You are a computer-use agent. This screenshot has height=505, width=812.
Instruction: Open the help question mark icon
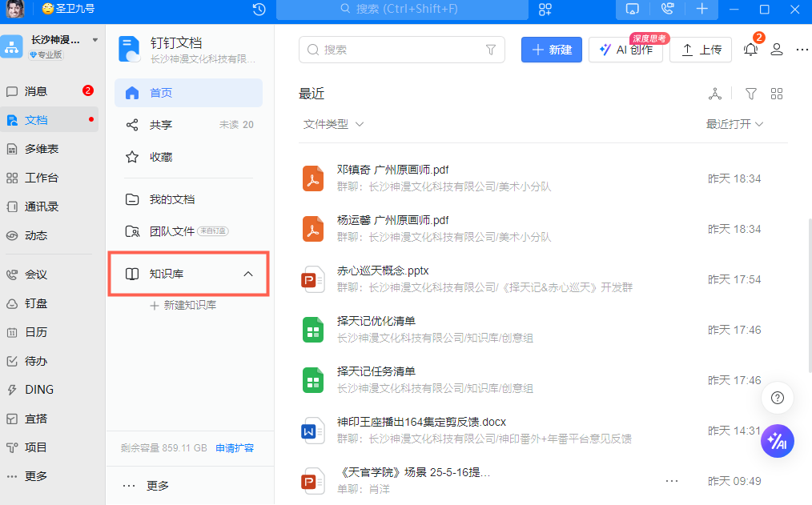tap(777, 398)
